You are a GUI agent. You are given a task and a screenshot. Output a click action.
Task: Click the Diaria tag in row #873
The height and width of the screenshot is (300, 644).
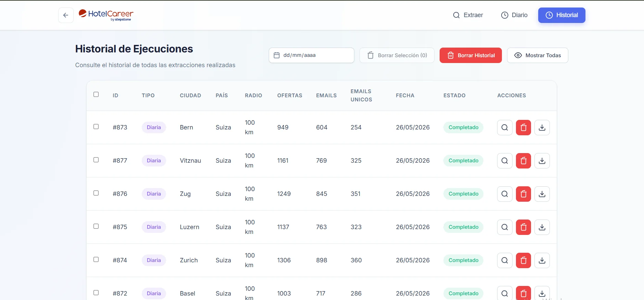[x=154, y=127]
